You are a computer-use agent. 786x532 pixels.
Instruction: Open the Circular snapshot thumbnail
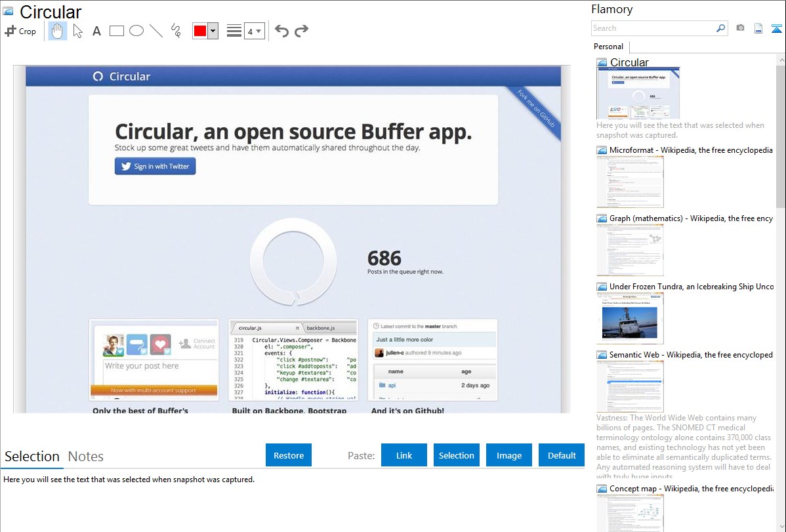pos(638,93)
